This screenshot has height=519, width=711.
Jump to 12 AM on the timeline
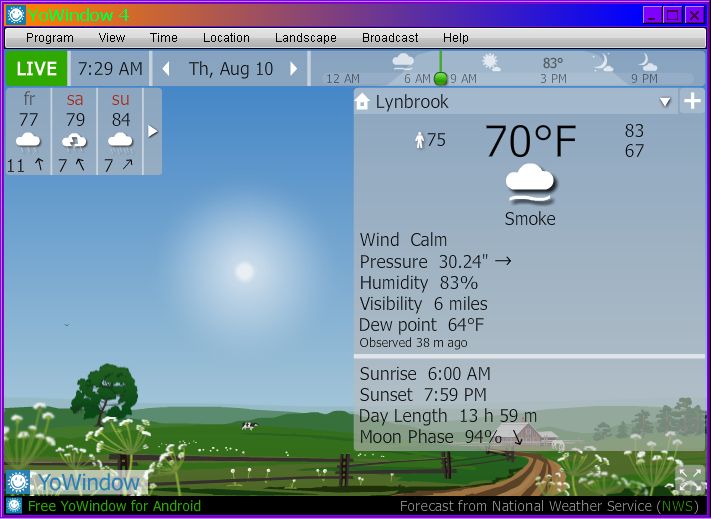(x=343, y=79)
